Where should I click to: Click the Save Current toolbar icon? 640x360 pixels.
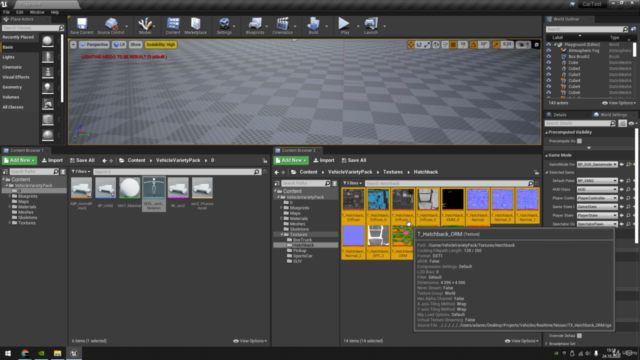pos(82,25)
